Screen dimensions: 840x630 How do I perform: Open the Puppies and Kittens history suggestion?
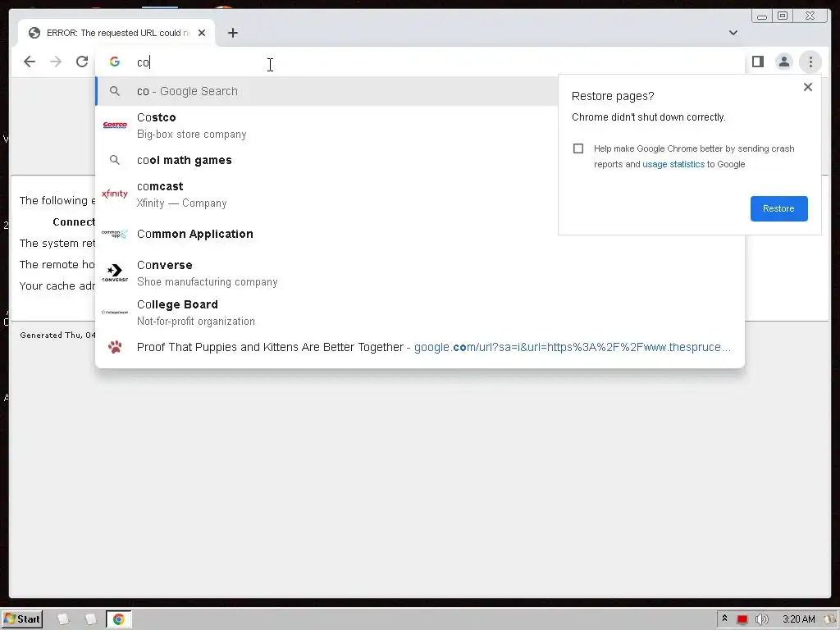click(419, 347)
